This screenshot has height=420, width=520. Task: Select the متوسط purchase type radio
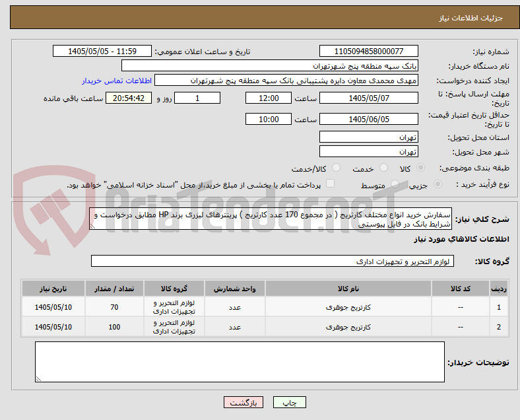tap(395, 184)
